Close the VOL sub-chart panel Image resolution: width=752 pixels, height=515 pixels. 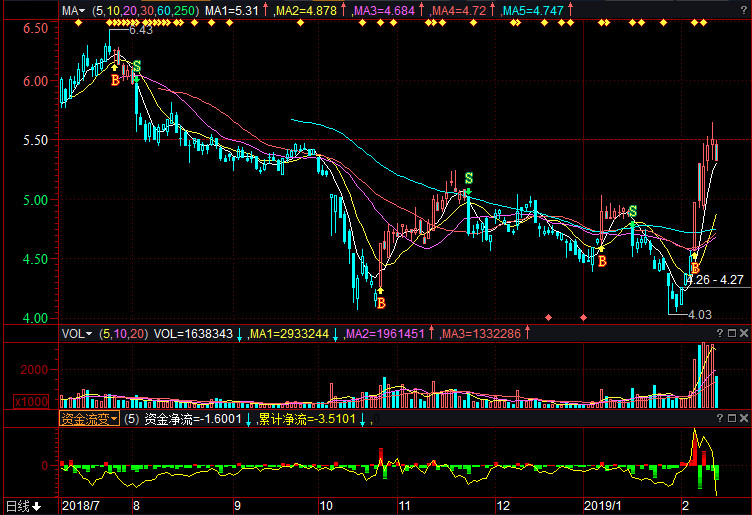(744, 333)
